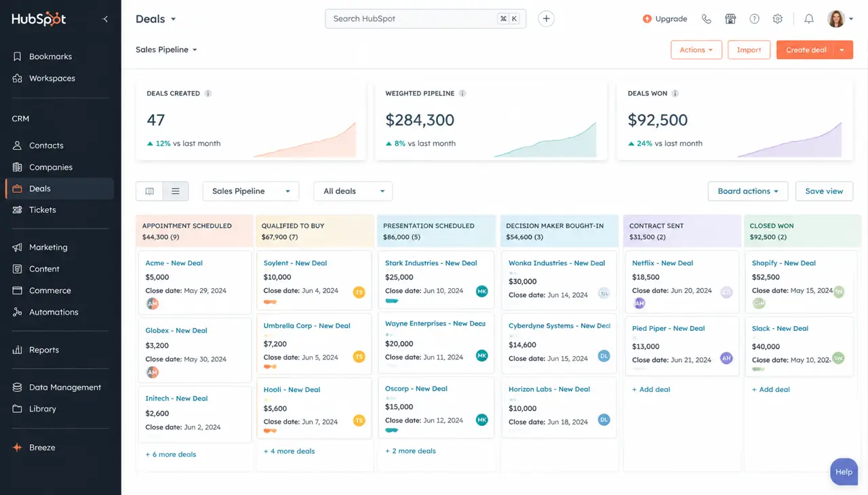Click the TS owner avatar on Soylent deal
868x495 pixels.
(359, 292)
